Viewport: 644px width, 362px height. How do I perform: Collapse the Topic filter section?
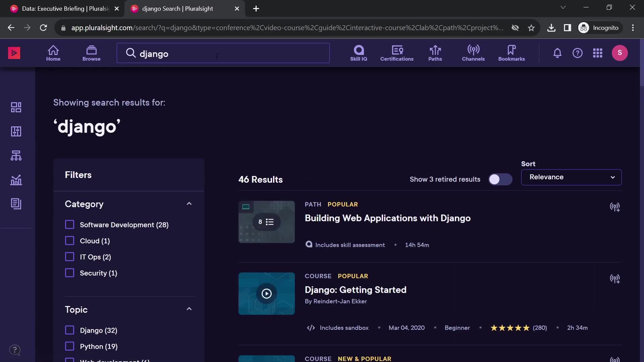pos(189,309)
